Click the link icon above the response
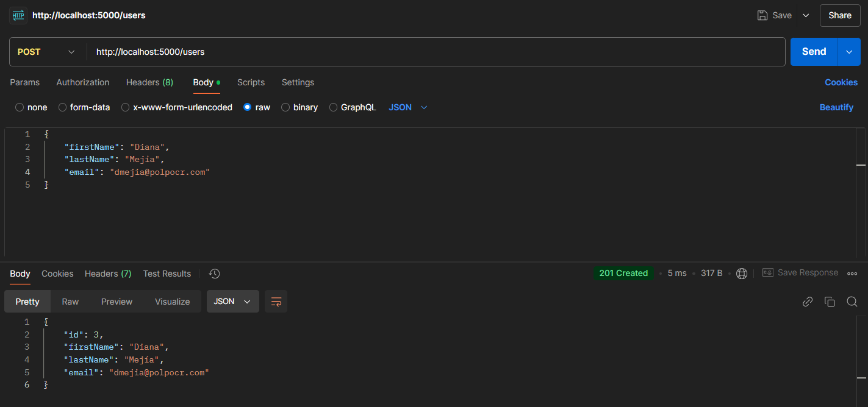The image size is (868, 407). [808, 301]
